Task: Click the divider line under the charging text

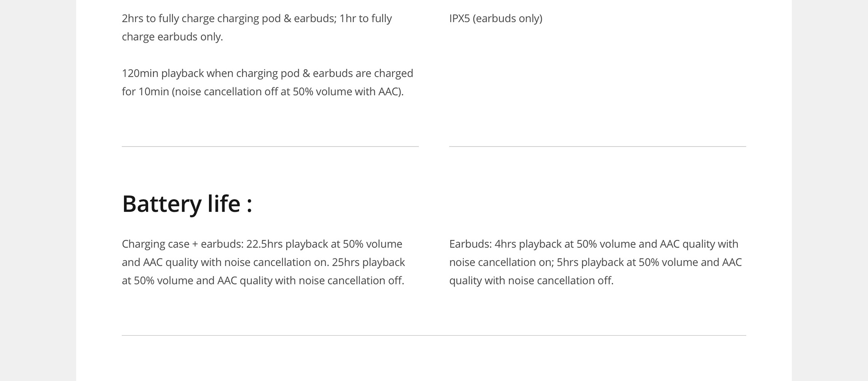Action: (x=270, y=146)
